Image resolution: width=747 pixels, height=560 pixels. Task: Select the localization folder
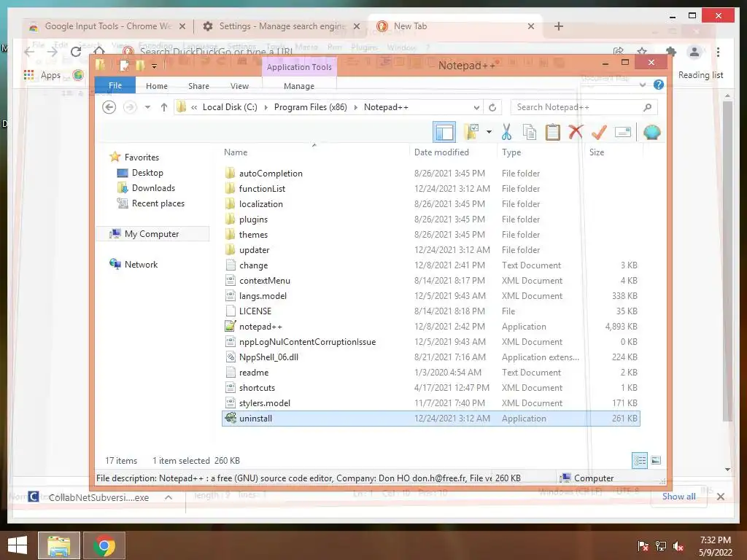pyautogui.click(x=260, y=204)
